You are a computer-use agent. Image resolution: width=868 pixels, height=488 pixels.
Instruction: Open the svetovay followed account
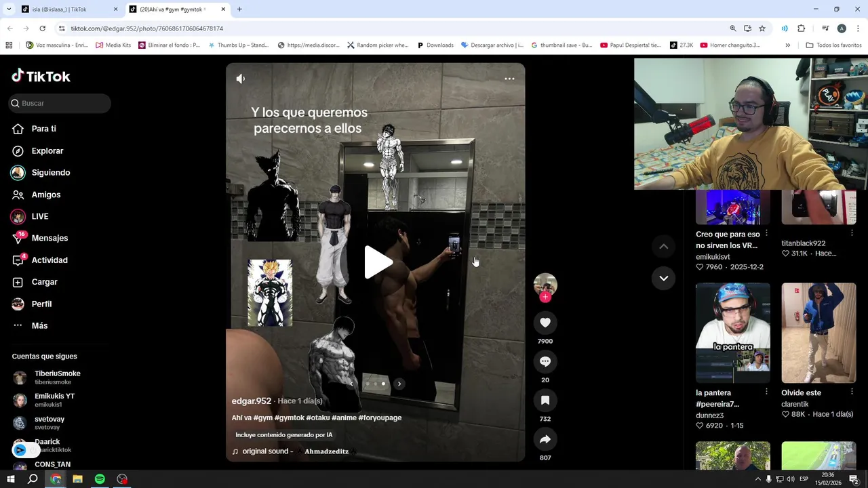(x=39, y=423)
